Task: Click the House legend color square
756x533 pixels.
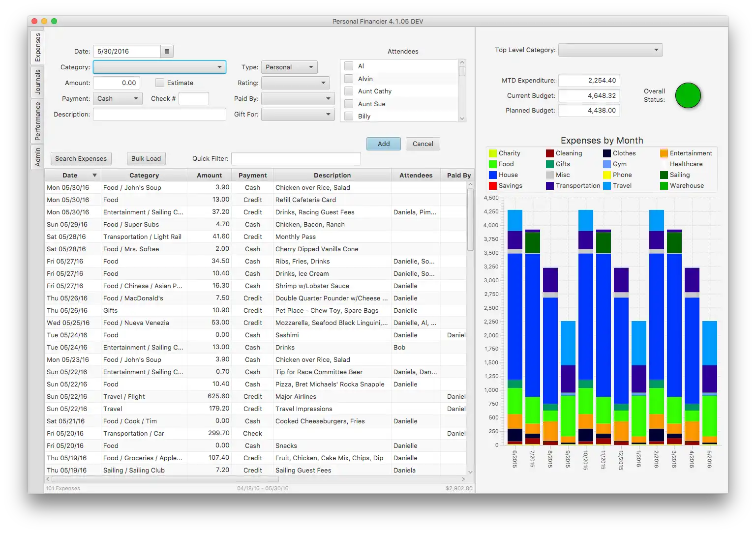Action: pyautogui.click(x=493, y=175)
